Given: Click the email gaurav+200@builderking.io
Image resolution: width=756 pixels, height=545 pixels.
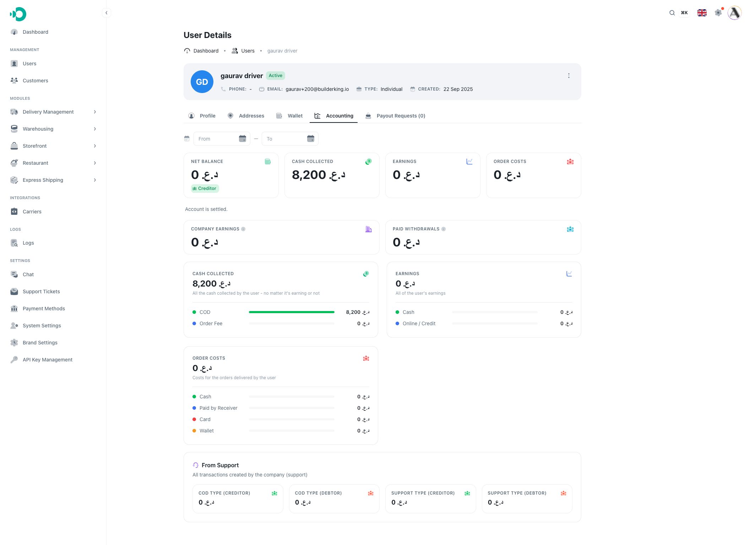Looking at the screenshot, I should (x=317, y=89).
